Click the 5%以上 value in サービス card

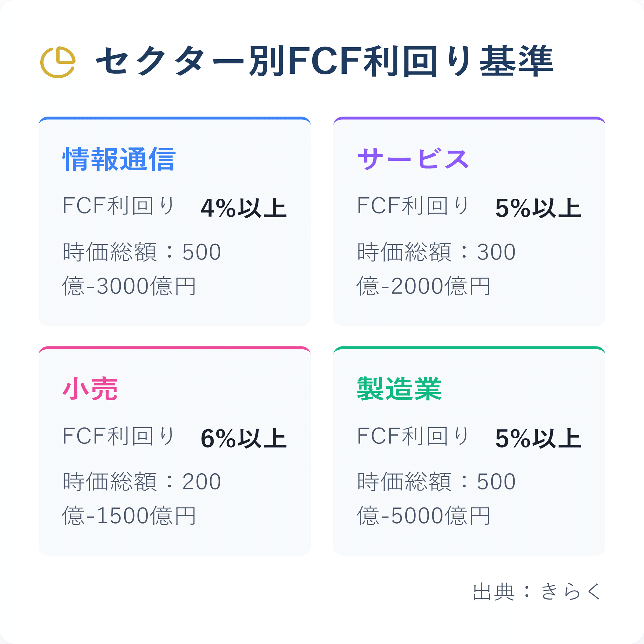pos(538,208)
